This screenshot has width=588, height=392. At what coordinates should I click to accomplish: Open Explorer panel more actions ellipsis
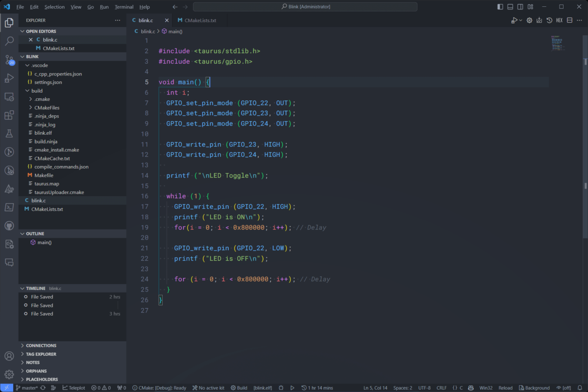pyautogui.click(x=117, y=21)
